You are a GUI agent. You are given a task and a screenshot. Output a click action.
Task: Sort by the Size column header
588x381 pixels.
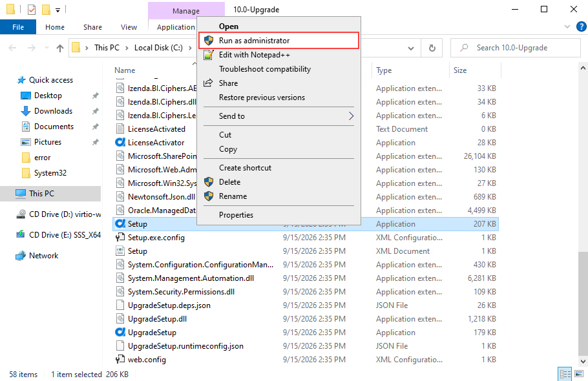[x=460, y=70]
